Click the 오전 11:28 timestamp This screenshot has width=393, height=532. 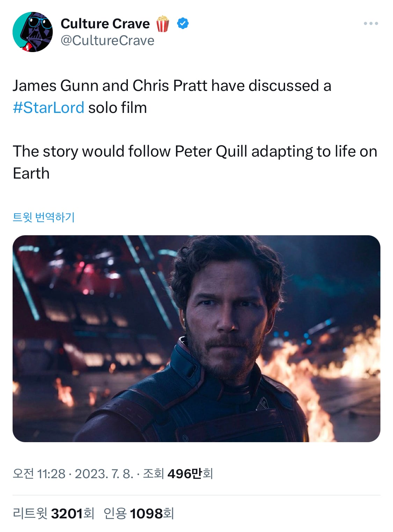[x=39, y=474]
